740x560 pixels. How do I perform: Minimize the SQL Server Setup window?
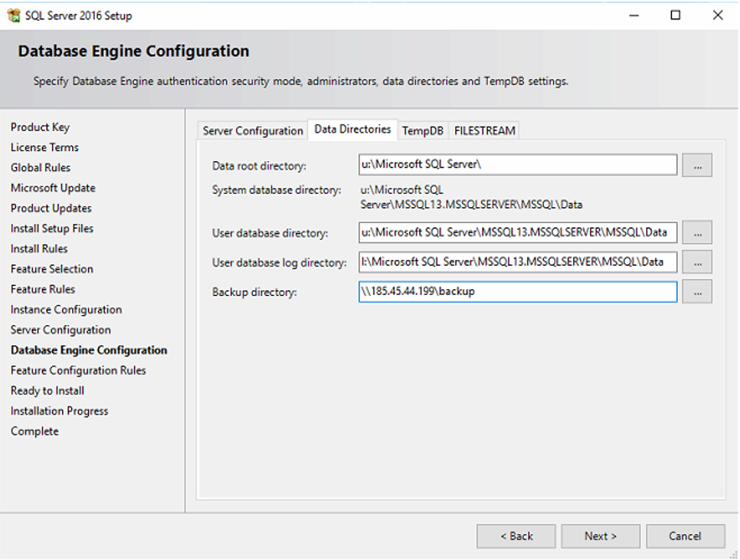pyautogui.click(x=634, y=16)
